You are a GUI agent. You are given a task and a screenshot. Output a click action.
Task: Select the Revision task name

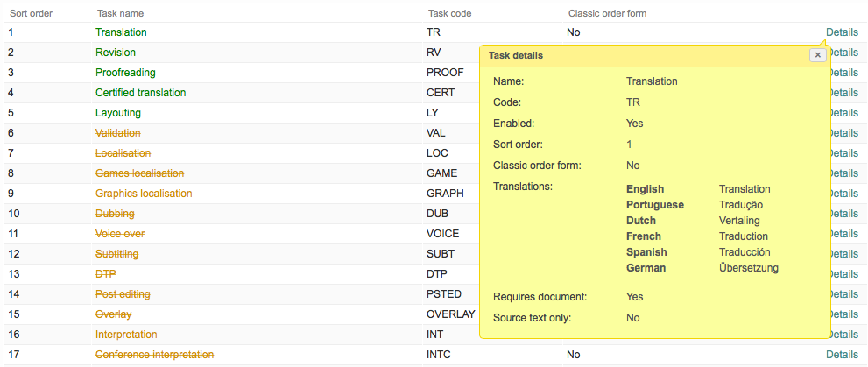116,53
